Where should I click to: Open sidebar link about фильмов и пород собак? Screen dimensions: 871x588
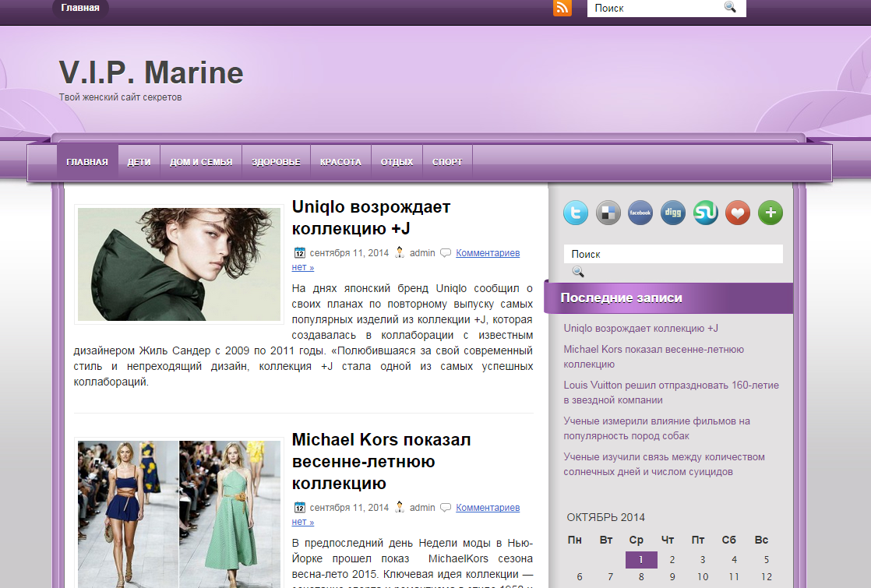coord(657,428)
